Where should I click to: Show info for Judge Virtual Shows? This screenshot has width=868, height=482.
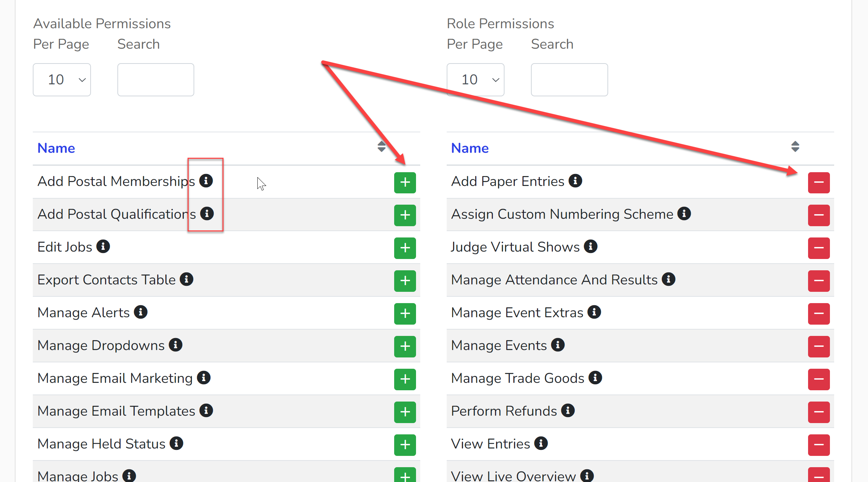point(591,246)
